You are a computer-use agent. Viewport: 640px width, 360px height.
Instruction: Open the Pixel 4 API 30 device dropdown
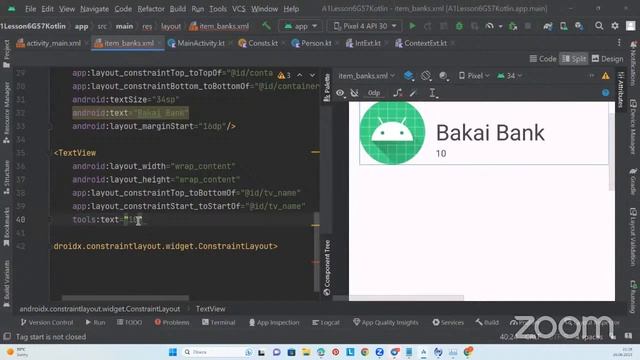[x=364, y=26]
